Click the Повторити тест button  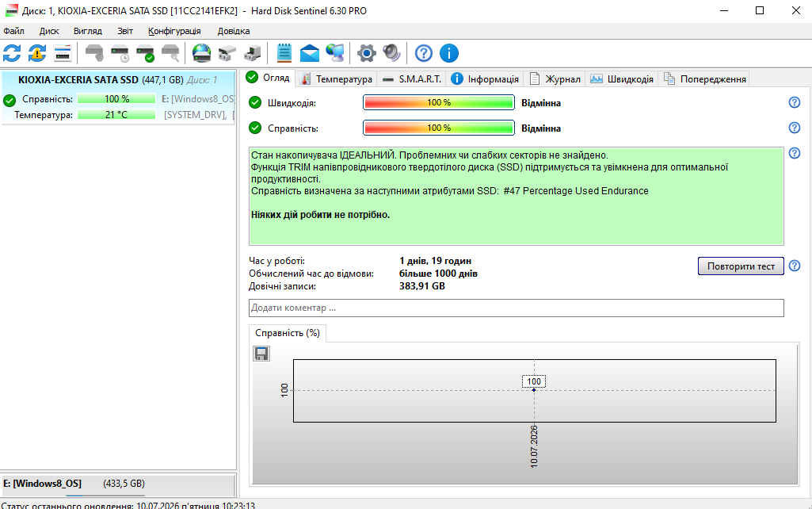click(741, 266)
